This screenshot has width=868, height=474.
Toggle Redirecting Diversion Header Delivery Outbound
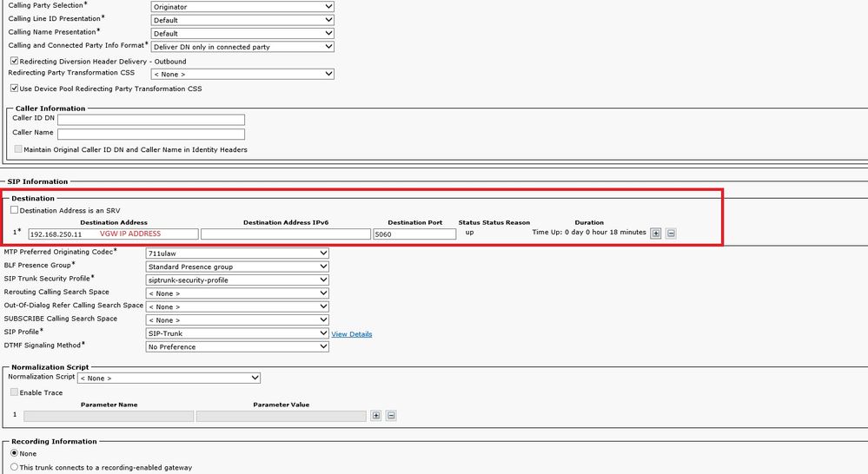15,61
